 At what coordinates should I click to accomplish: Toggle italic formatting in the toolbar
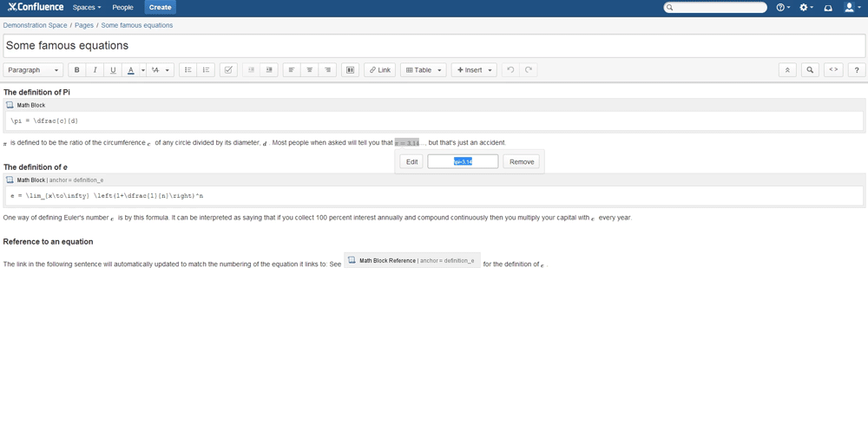95,70
